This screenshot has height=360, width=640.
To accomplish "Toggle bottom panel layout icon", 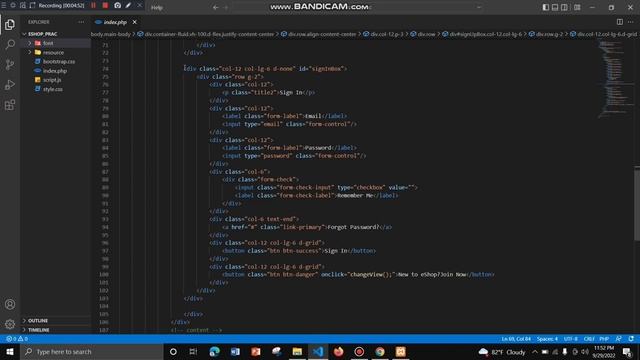I will (x=555, y=7).
